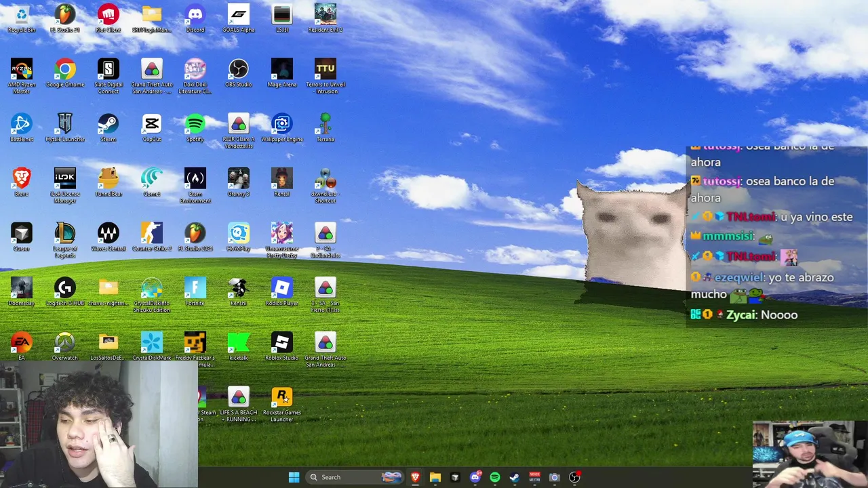
Task: Open the Exam Environment desktop shortcut
Action: pos(195,186)
